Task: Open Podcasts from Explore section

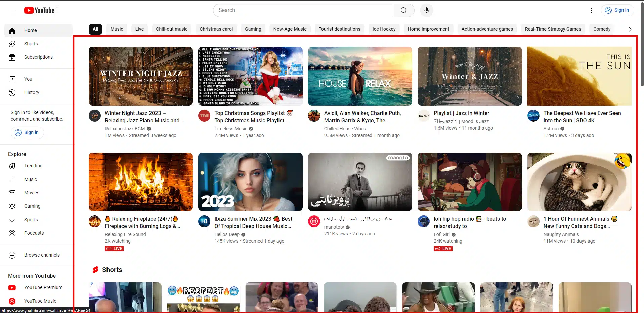Action: tap(34, 233)
